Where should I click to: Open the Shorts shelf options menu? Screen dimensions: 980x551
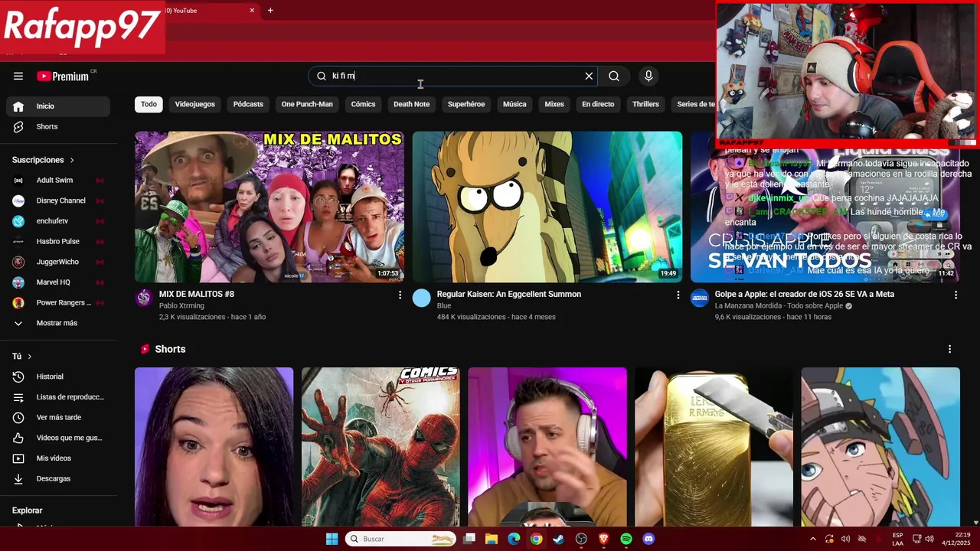pos(950,349)
